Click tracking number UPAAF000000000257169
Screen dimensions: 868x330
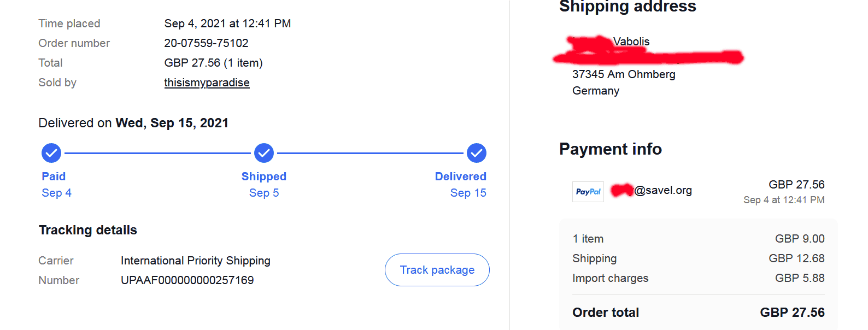pyautogui.click(x=187, y=280)
